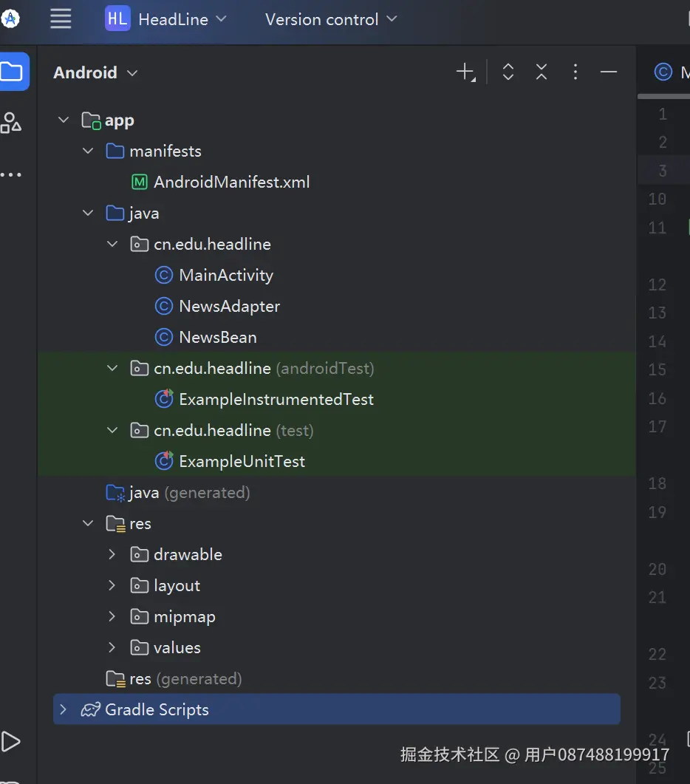
Task: Select ExampleUnitTest in the tree
Action: (242, 461)
